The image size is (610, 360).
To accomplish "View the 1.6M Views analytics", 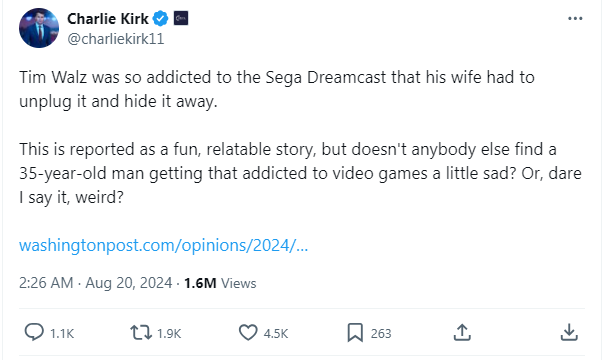I will click(x=220, y=283).
